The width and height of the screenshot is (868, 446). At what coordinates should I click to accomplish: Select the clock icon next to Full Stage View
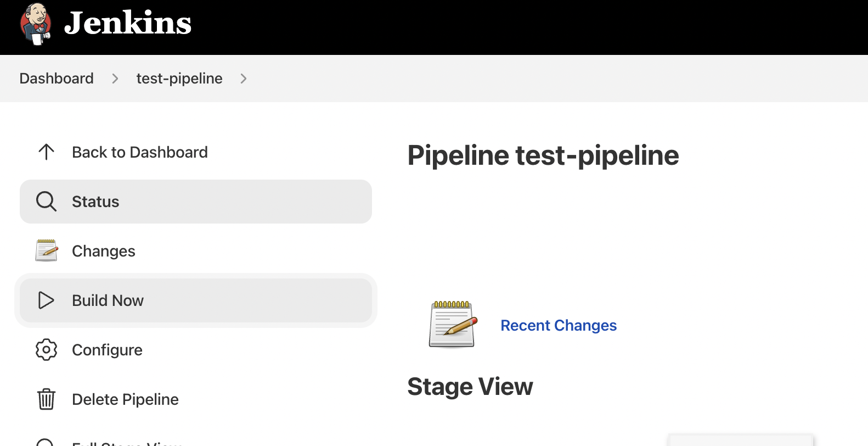46,442
